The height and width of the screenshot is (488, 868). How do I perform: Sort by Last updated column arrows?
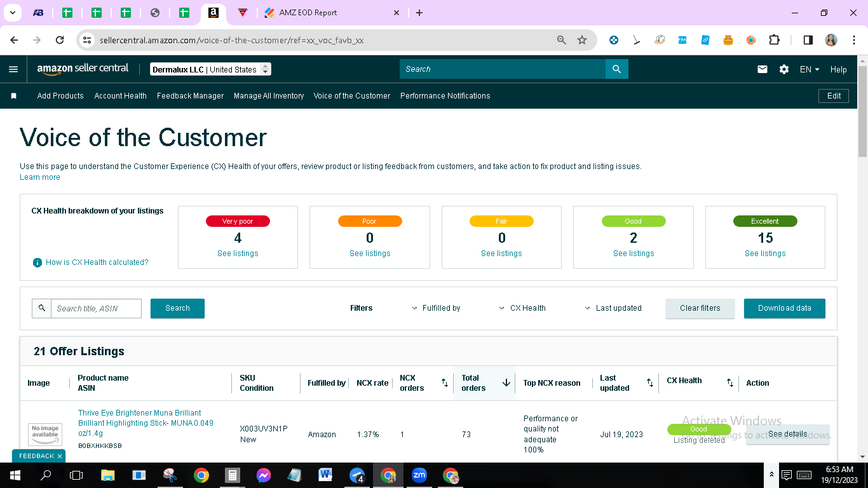pos(650,383)
